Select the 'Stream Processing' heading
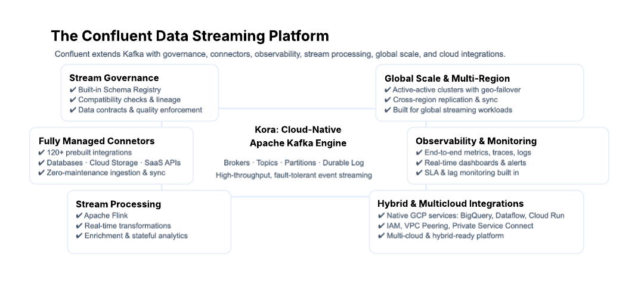The width and height of the screenshot is (644, 286). point(118,204)
